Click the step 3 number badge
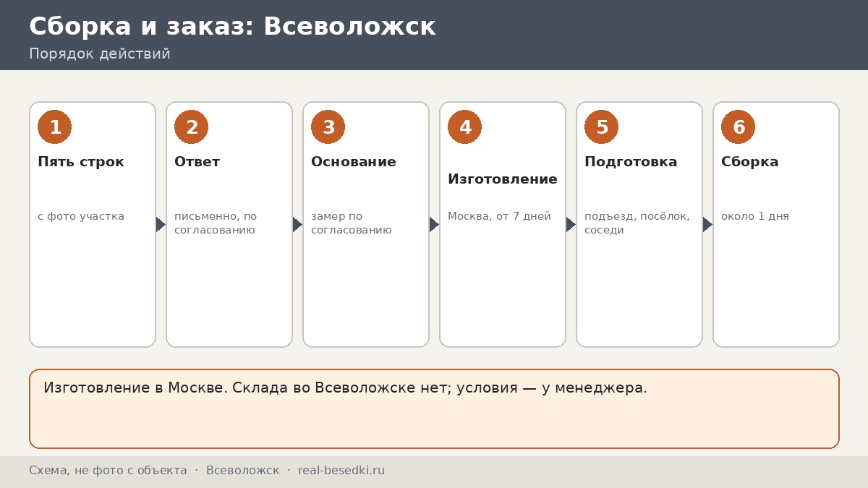Viewport: 868px width, 488px height. [x=328, y=127]
